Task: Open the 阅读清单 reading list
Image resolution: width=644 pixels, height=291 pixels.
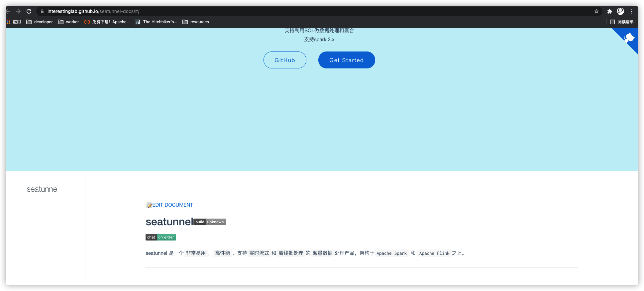Action: click(x=622, y=22)
